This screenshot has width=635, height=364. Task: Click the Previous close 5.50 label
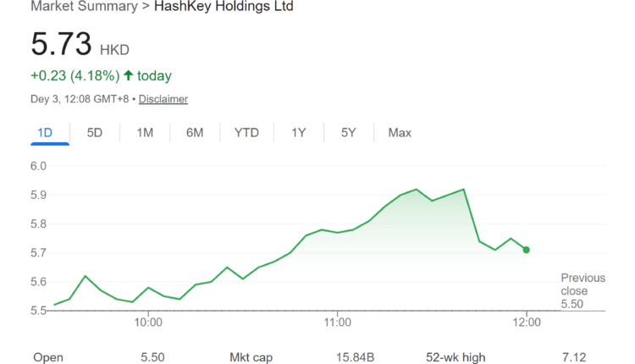(583, 290)
